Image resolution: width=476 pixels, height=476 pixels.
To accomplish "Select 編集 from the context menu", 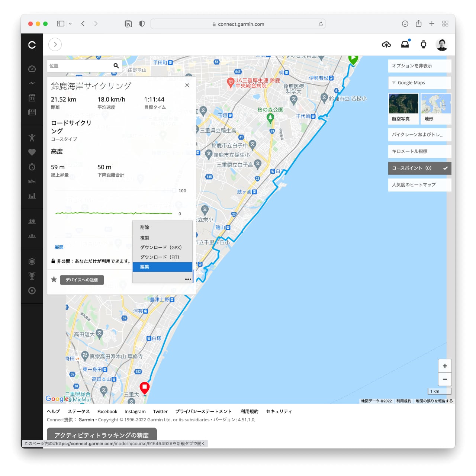I will (162, 267).
